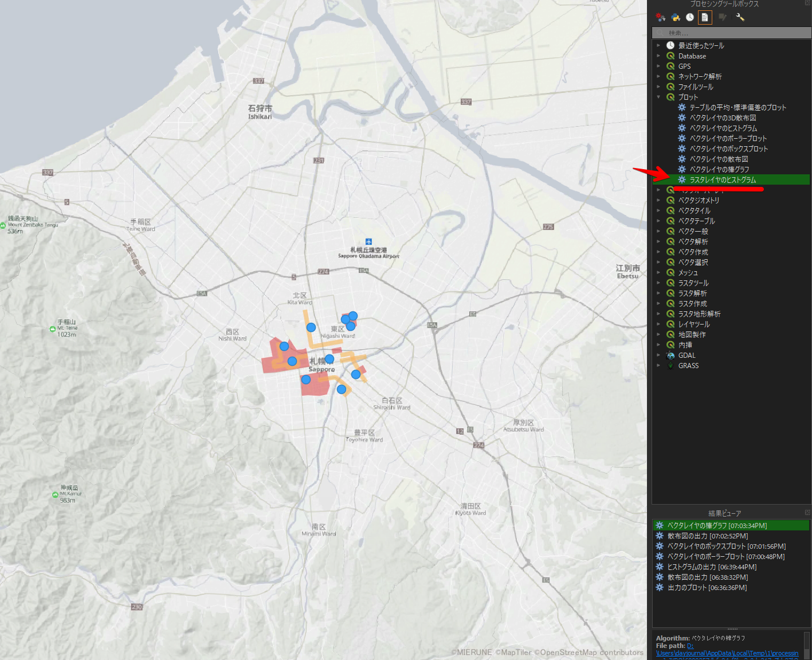Expand the GRASS provider group

pos(658,365)
